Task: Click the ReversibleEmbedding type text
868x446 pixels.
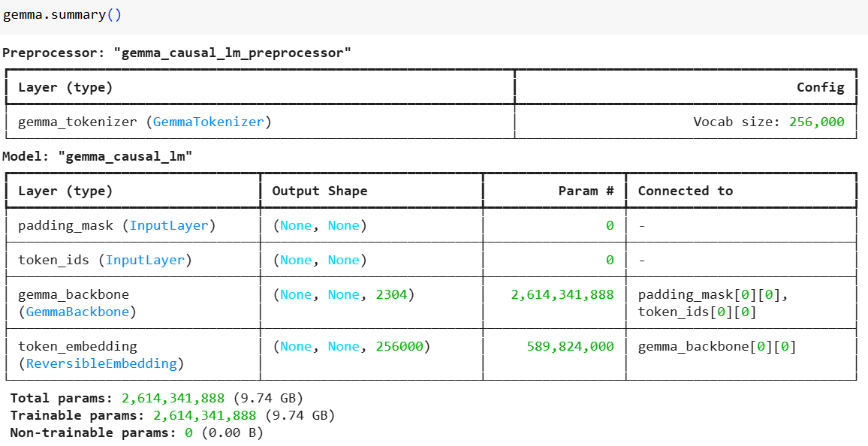Action: point(101,363)
